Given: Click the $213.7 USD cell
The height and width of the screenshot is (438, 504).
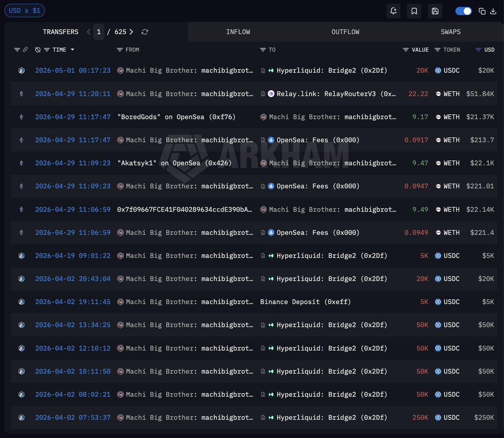Looking at the screenshot, I should [x=482, y=140].
